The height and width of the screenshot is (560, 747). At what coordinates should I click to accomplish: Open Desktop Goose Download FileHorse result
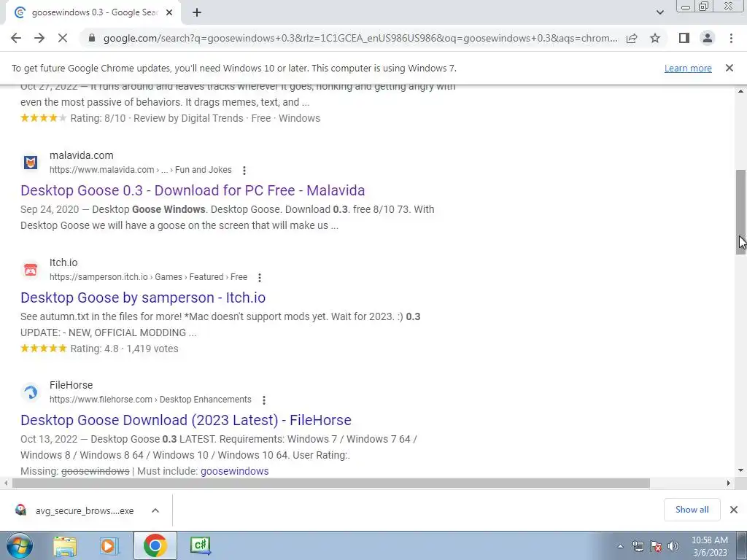click(x=186, y=420)
